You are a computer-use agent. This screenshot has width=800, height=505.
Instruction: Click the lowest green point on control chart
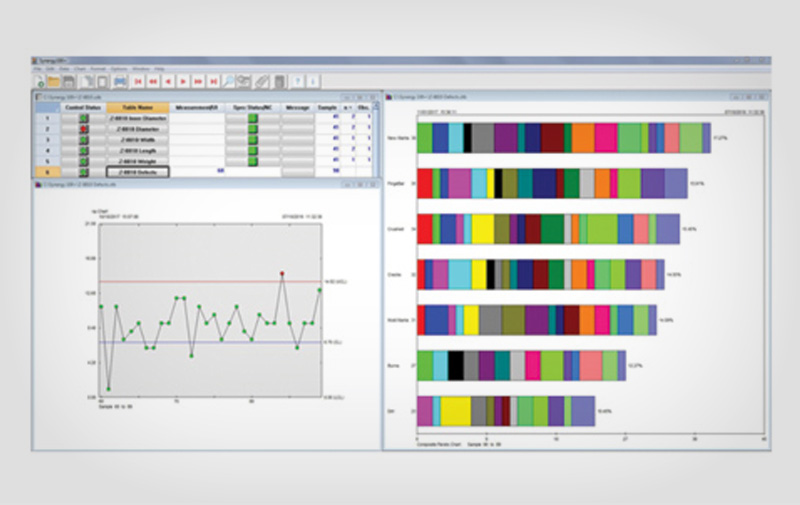click(x=109, y=389)
